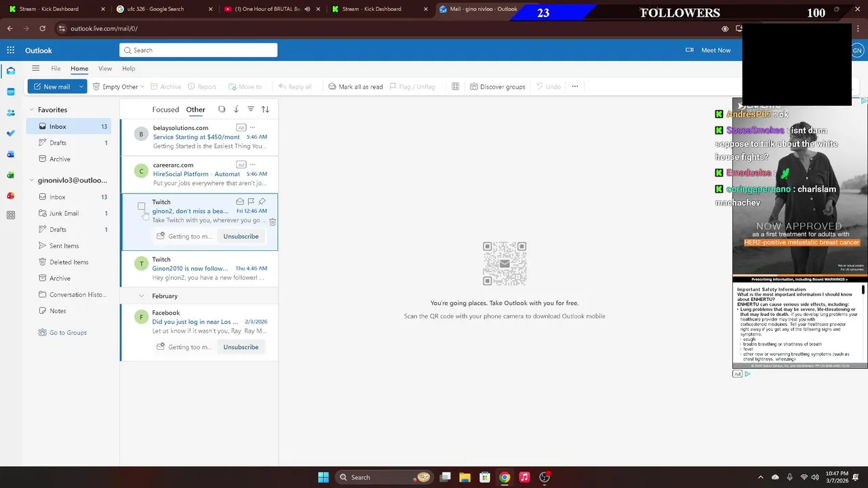Screen dimensions: 868x488
Task: Open the Go to Groups link
Action: [x=68, y=333]
